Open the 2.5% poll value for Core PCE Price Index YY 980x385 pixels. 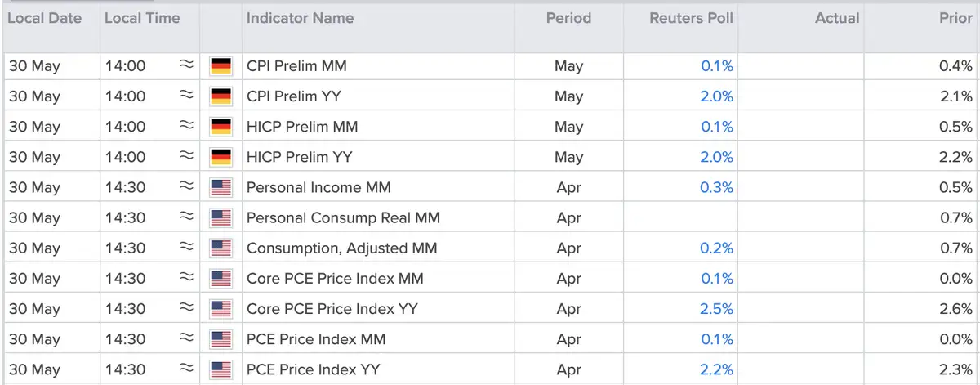(717, 309)
